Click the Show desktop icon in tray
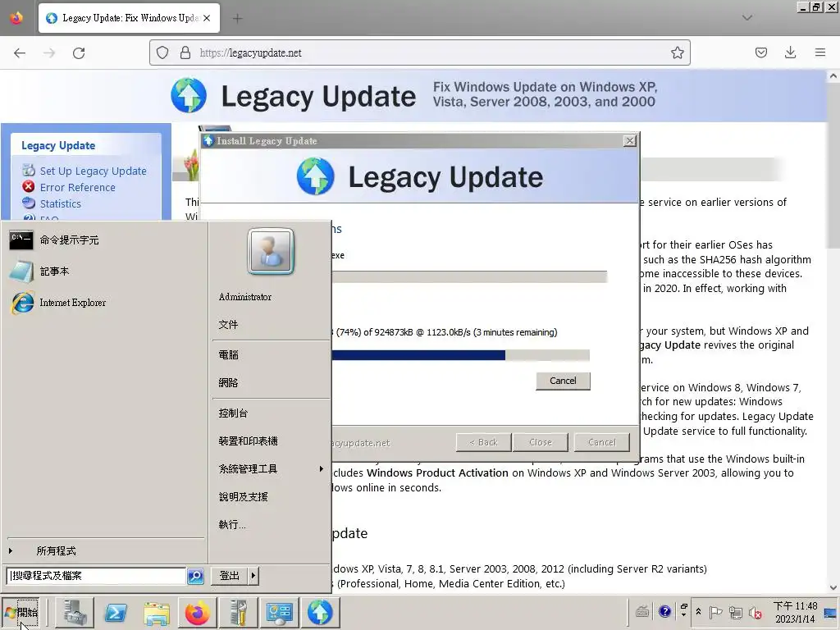Viewport: 840px width, 630px height. pos(831,612)
